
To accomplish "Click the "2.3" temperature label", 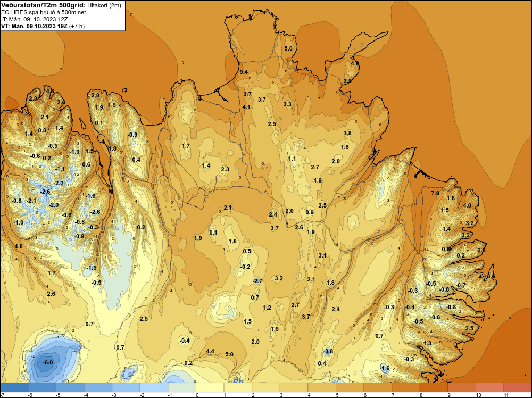I will pos(225,169).
